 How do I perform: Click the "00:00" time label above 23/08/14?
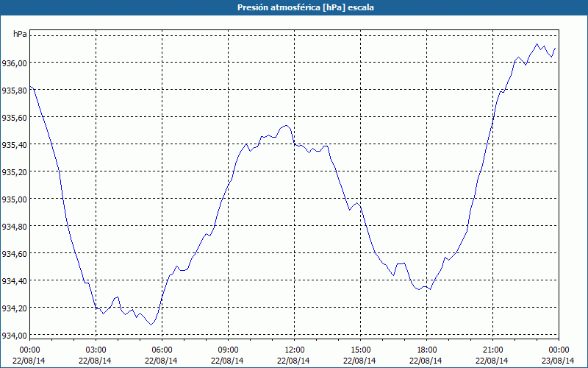click(559, 350)
